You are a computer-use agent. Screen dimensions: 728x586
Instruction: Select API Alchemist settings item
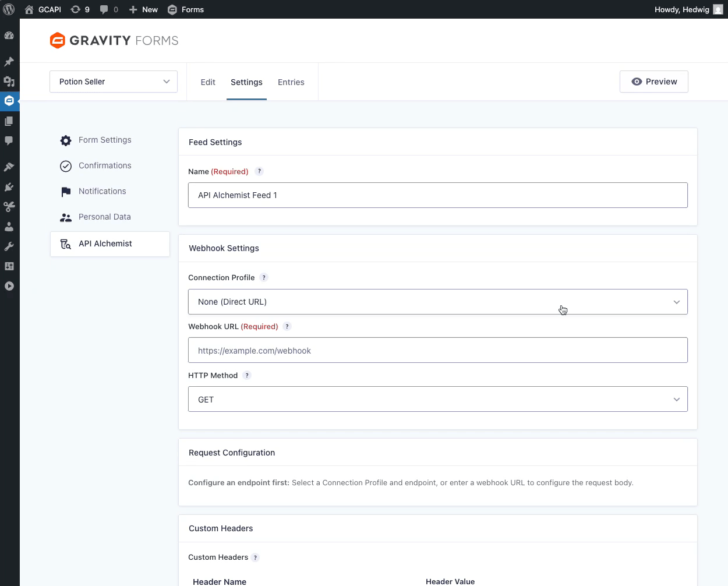coord(110,244)
